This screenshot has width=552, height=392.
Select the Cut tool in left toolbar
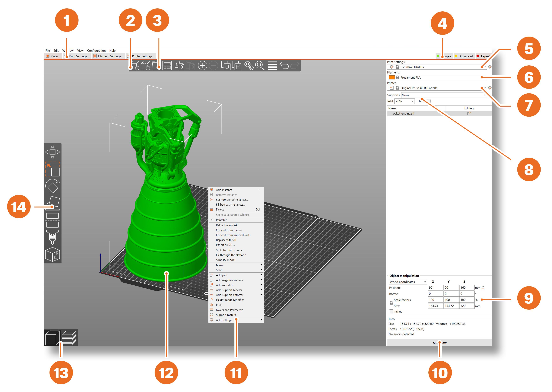(x=53, y=220)
